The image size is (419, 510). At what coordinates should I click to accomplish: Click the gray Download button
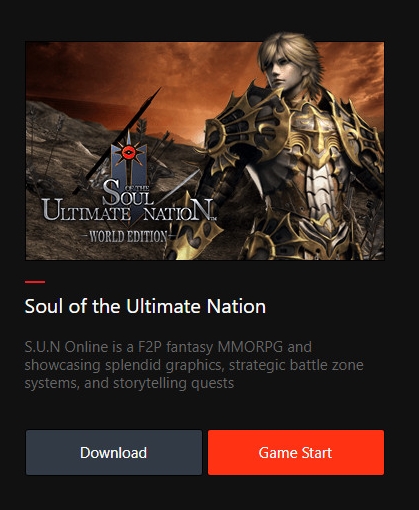click(114, 452)
